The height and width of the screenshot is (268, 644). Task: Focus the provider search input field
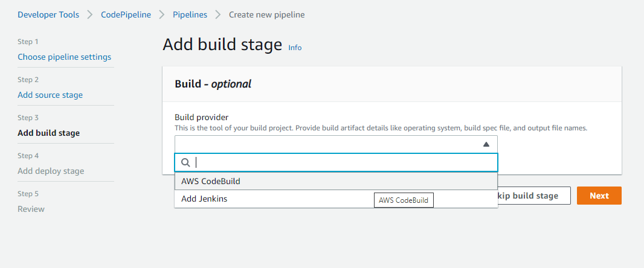point(344,162)
